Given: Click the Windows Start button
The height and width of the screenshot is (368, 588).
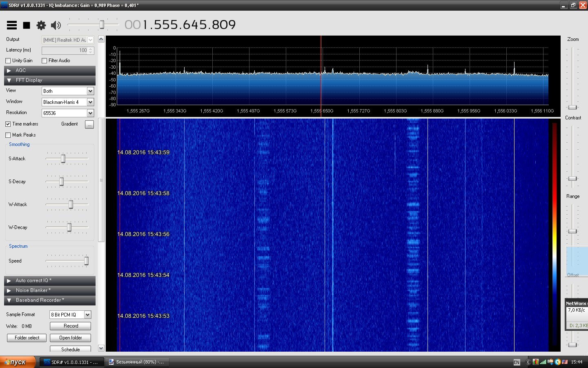Looking at the screenshot, I should tap(18, 362).
